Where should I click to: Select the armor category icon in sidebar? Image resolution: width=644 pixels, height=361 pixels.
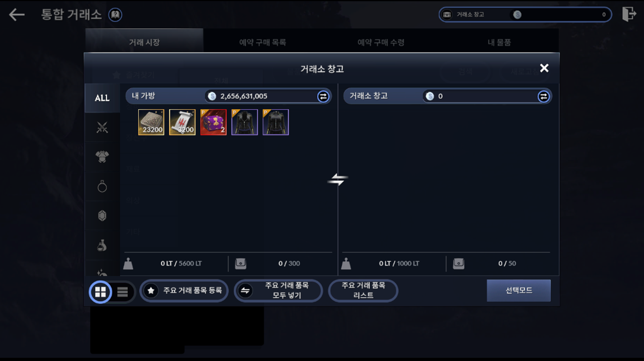[x=102, y=157]
